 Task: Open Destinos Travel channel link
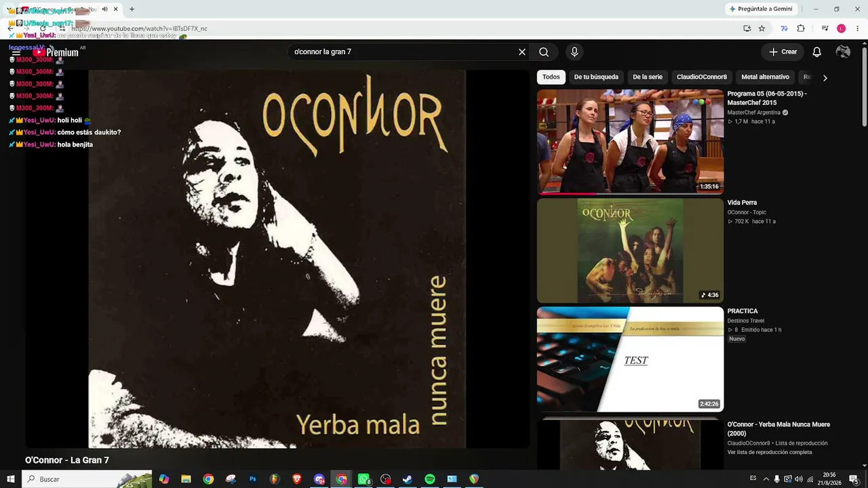[746, 321]
